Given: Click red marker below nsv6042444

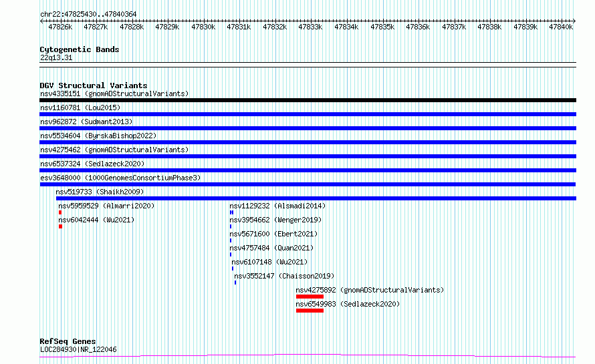Looking at the screenshot, I should coord(60,226).
